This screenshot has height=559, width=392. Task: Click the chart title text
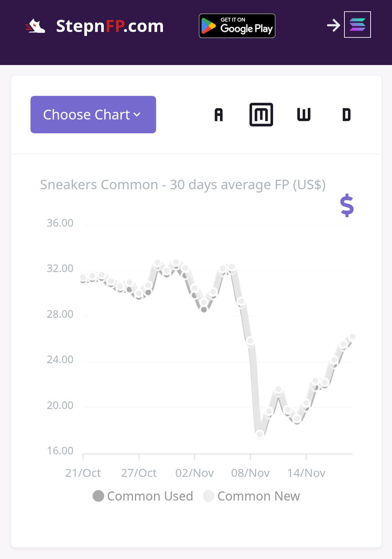click(183, 185)
